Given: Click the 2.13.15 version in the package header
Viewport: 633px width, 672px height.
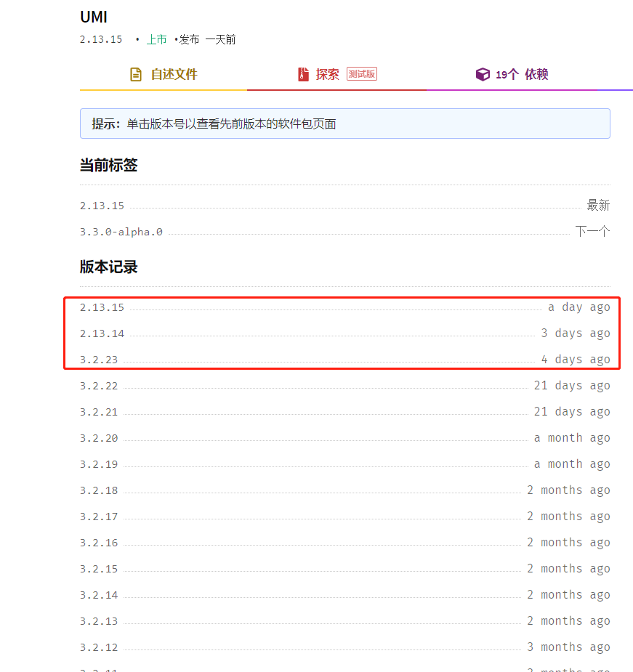Looking at the screenshot, I should coord(101,40).
